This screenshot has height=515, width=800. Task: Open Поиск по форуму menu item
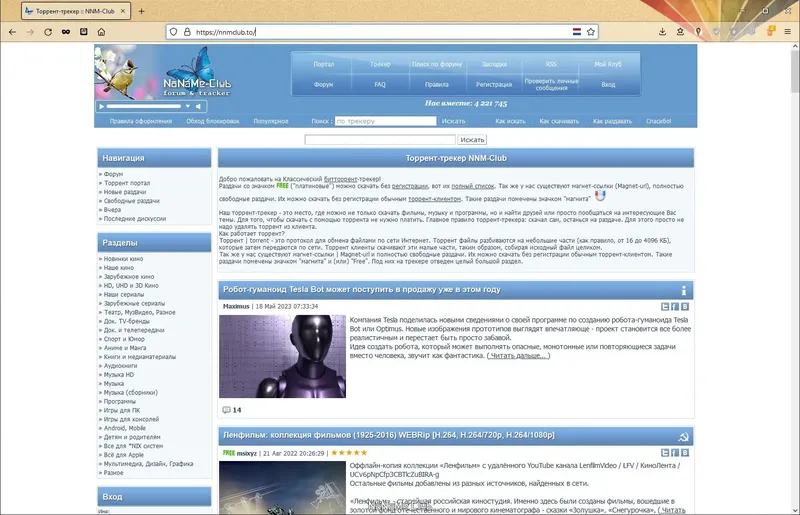click(437, 64)
